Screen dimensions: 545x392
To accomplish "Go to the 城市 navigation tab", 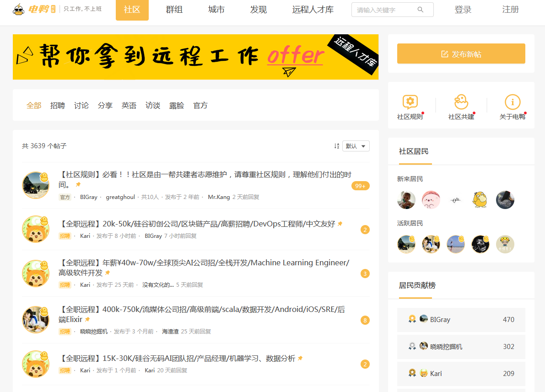I will click(216, 10).
